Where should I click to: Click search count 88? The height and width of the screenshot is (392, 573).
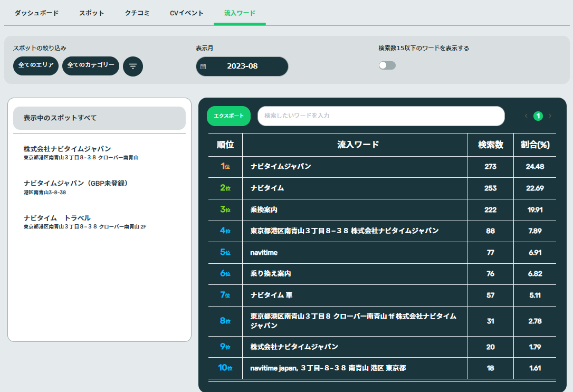point(490,231)
